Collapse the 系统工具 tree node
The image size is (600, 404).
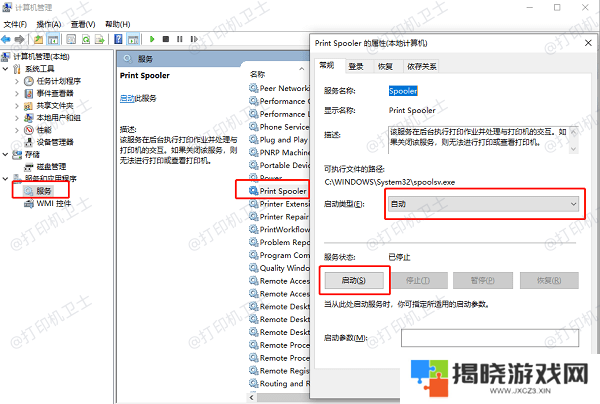pos(5,69)
